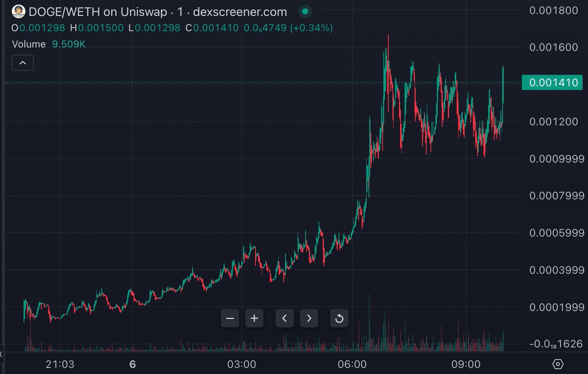Click the DOGE token logo icon
The width and height of the screenshot is (588, 374).
pos(19,11)
